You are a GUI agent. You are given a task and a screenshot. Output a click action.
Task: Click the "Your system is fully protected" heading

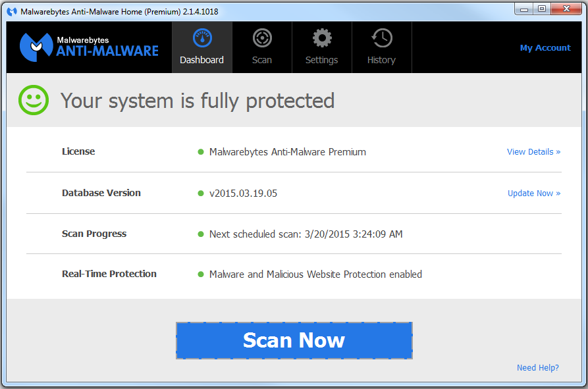tap(198, 101)
